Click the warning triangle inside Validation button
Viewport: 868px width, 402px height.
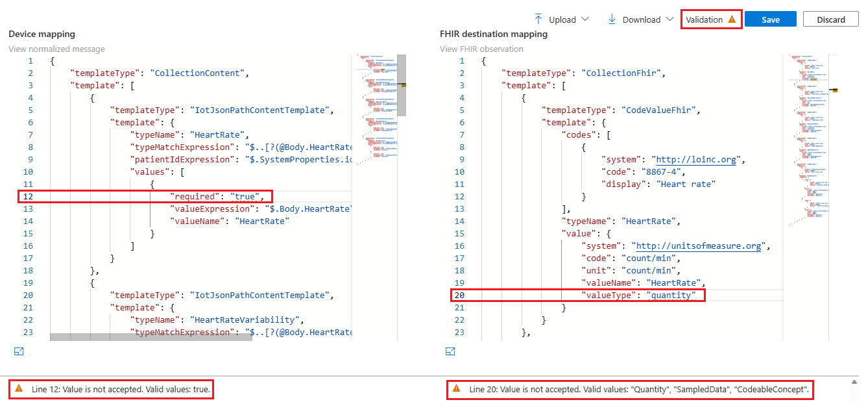point(731,19)
